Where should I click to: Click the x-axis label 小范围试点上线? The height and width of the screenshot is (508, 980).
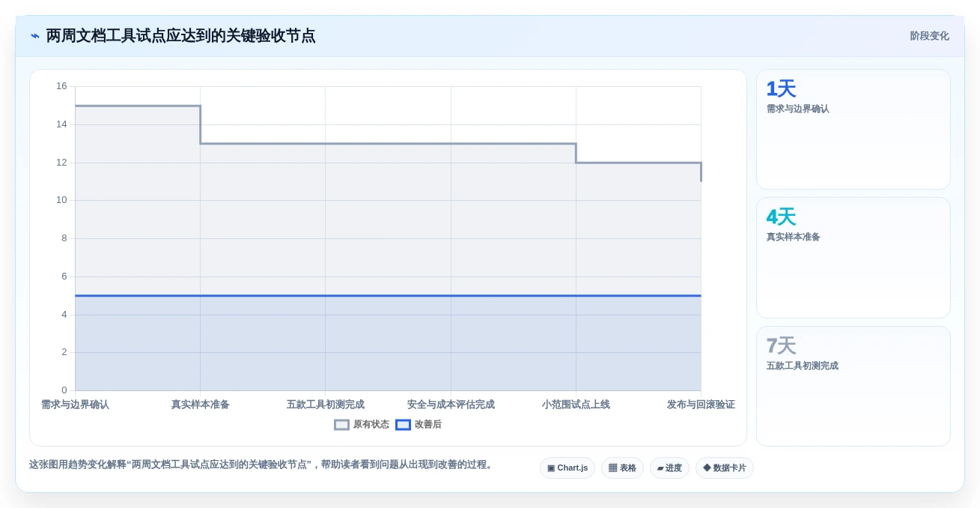576,405
